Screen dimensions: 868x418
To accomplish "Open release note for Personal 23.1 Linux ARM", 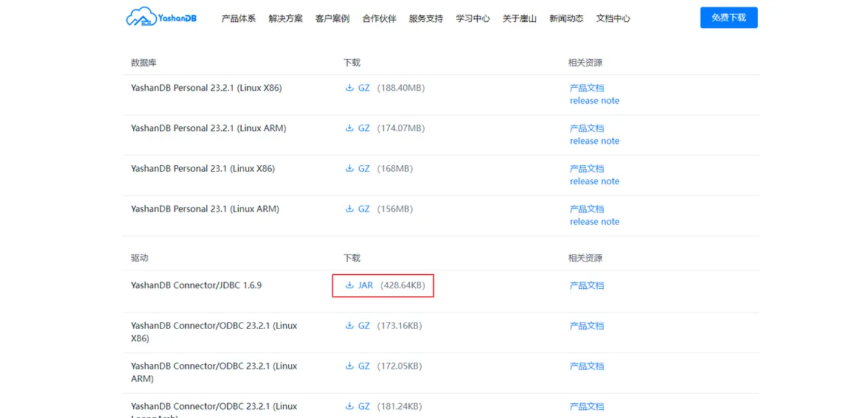I will point(594,222).
